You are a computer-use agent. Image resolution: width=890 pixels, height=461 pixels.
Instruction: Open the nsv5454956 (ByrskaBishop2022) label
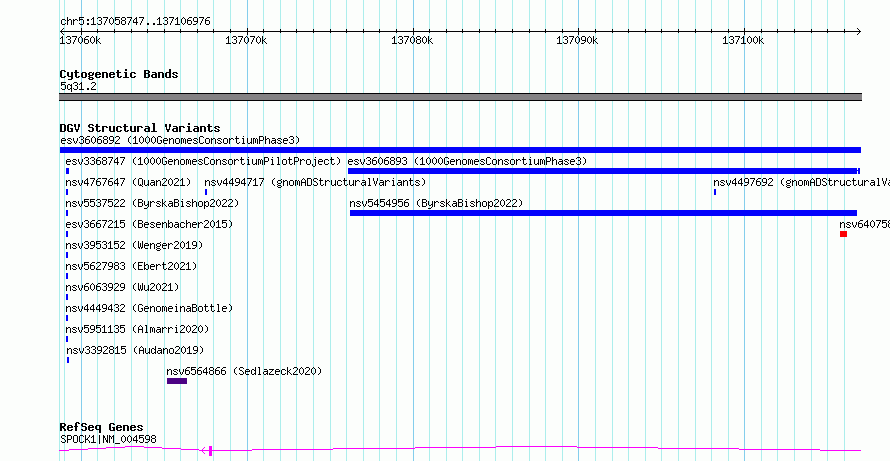[436, 203]
